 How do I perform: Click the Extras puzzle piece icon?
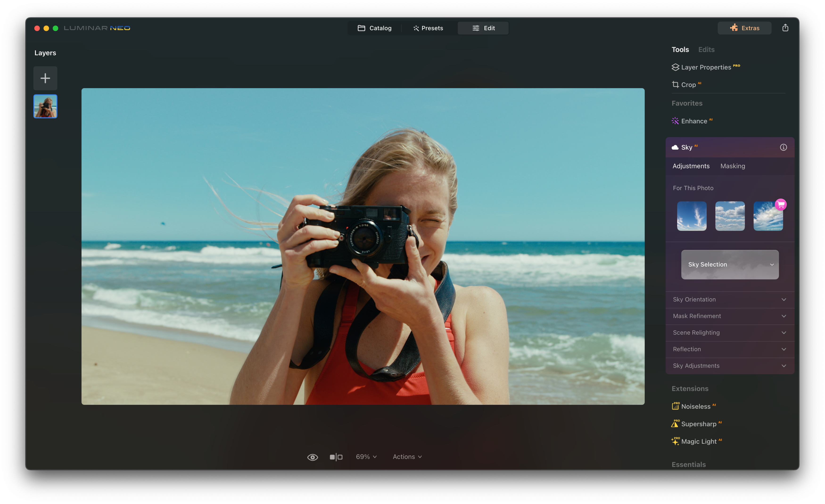[734, 28]
